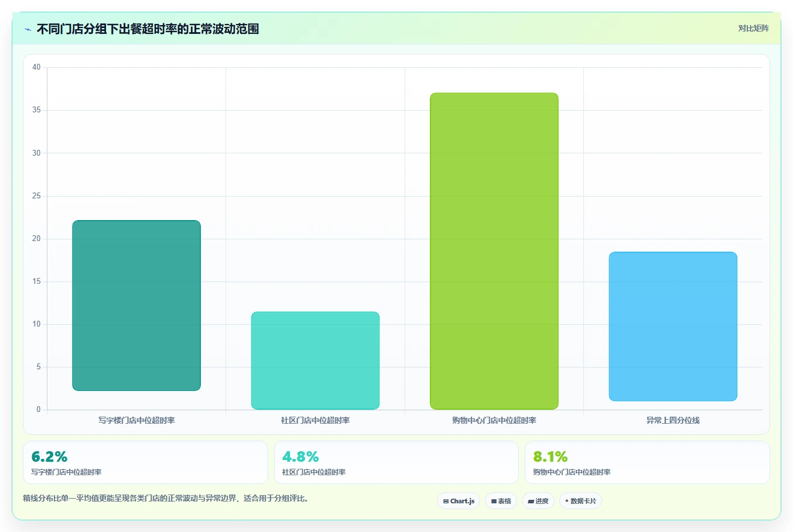The height and width of the screenshot is (532, 793).
Task: Click the axis label 异常上四分位线
Action: (x=673, y=420)
